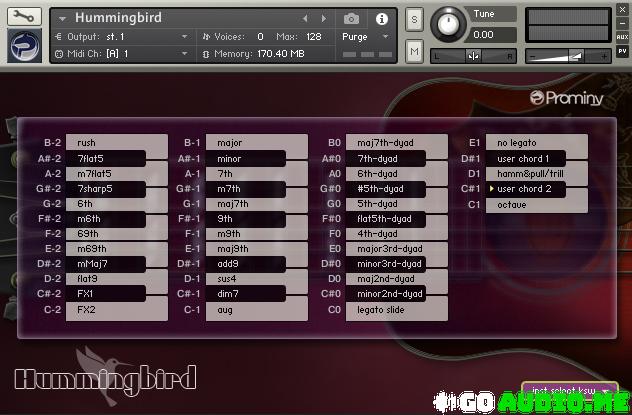Select the major3rd-dyad keyswitch

397,249
